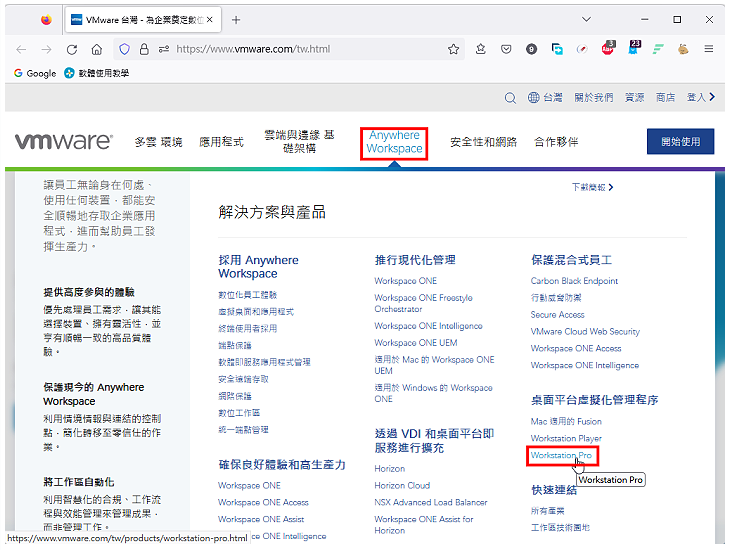The width and height of the screenshot is (734, 550).
Task: Open Mac 適用的 Fusion link
Action: pos(566,421)
